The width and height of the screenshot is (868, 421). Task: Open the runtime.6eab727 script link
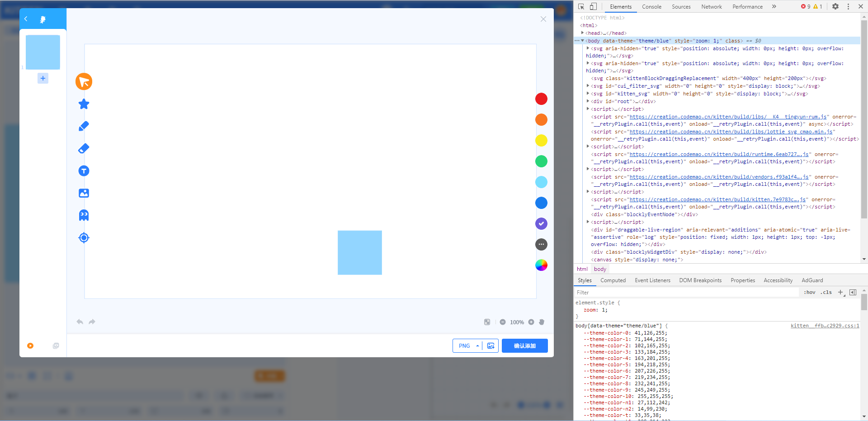tap(719, 154)
